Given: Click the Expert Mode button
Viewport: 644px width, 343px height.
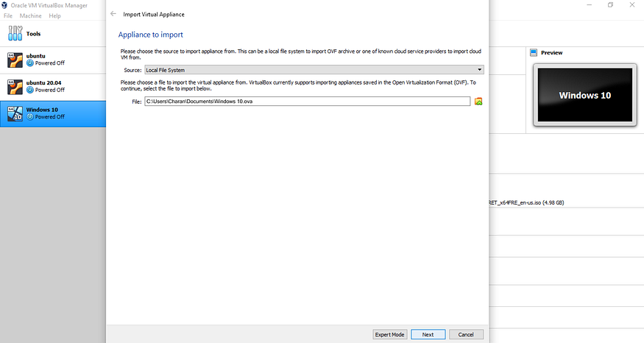Looking at the screenshot, I should click(389, 334).
